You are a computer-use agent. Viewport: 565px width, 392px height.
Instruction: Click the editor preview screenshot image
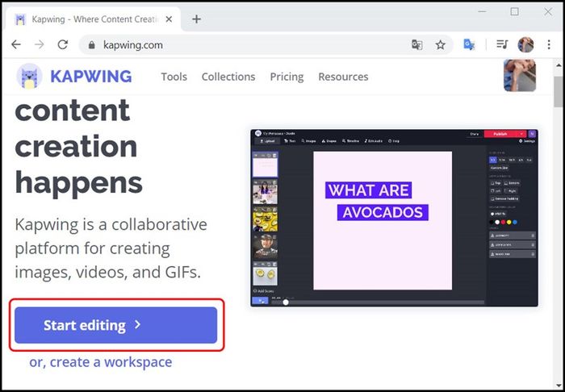[x=394, y=218]
